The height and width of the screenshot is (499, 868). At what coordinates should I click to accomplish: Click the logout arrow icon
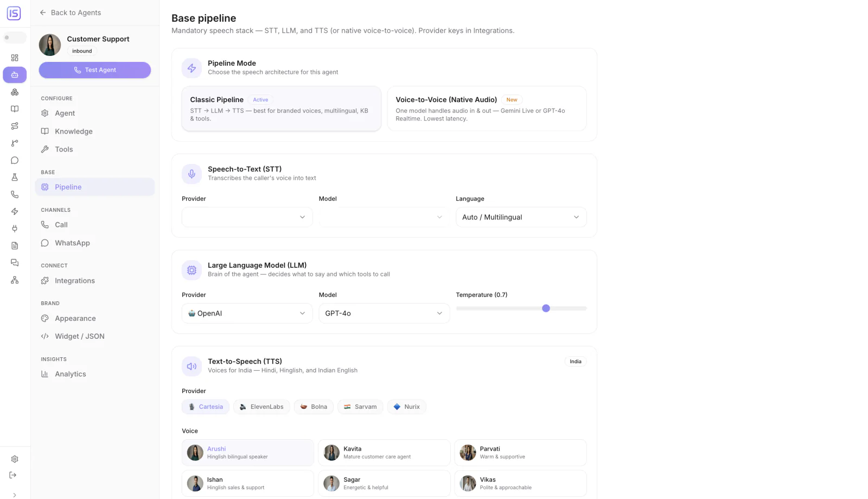click(x=13, y=475)
